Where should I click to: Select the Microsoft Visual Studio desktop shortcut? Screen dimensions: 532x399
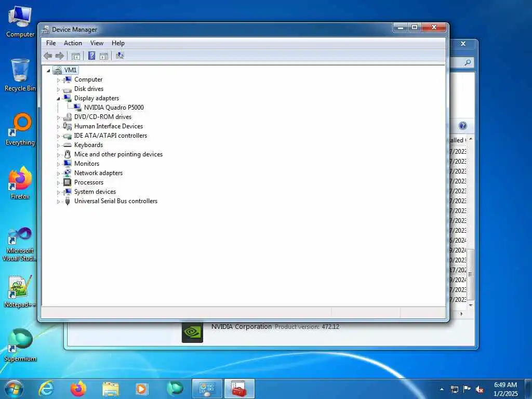coord(20,244)
